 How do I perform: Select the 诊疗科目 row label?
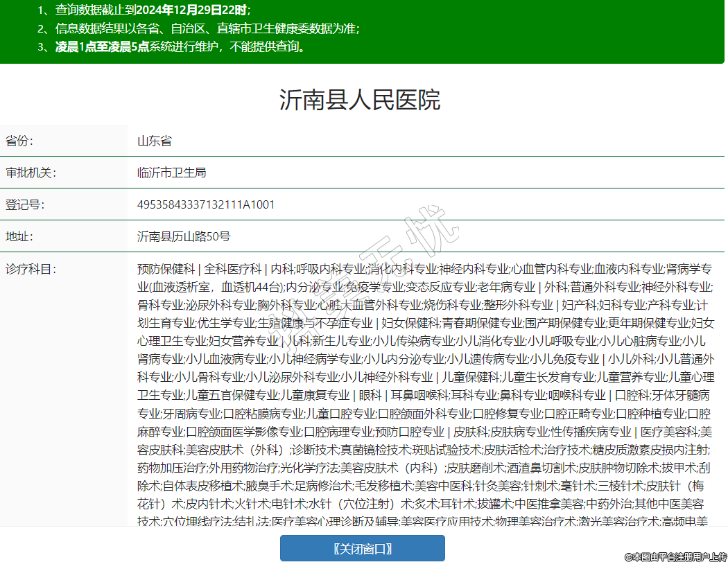coord(30,268)
